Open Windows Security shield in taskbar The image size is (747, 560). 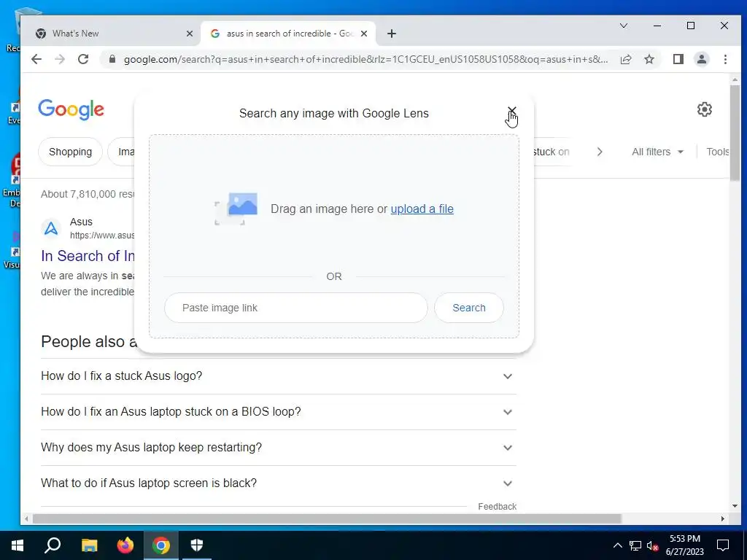197,545
